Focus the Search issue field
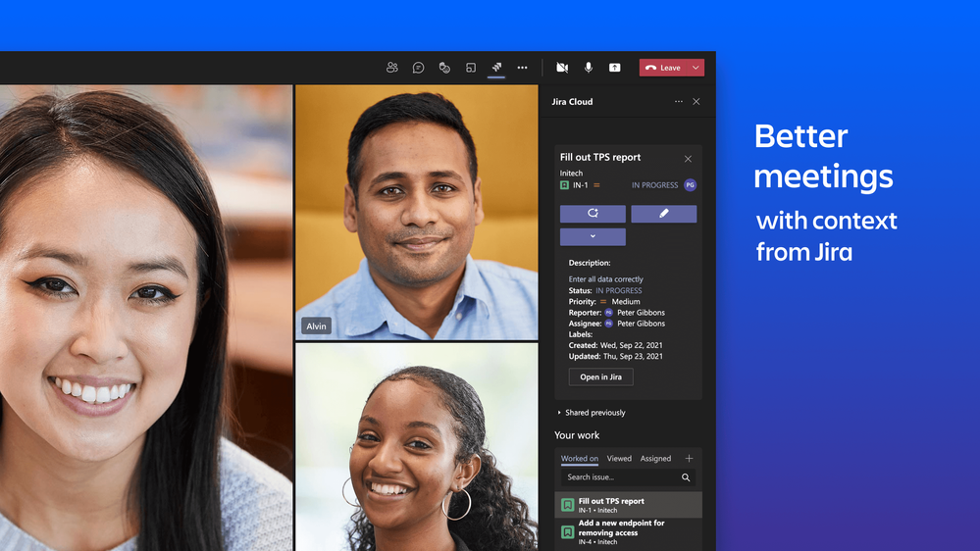The height and width of the screenshot is (551, 980). pyautogui.click(x=628, y=477)
